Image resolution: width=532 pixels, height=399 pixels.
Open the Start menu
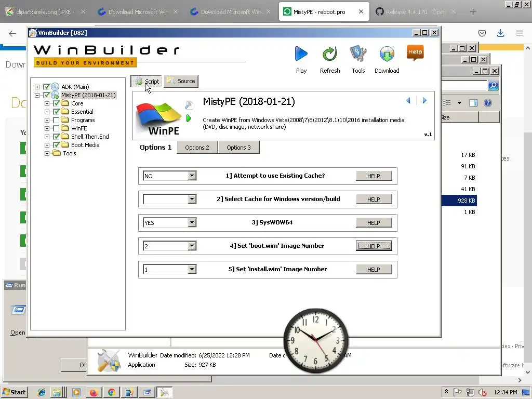(14, 392)
